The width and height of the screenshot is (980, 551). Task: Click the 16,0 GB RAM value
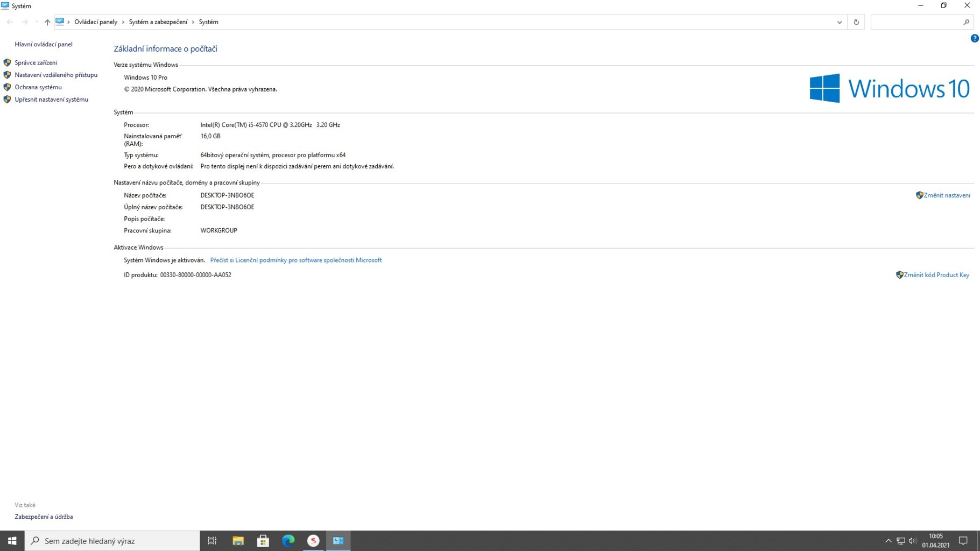click(x=210, y=137)
